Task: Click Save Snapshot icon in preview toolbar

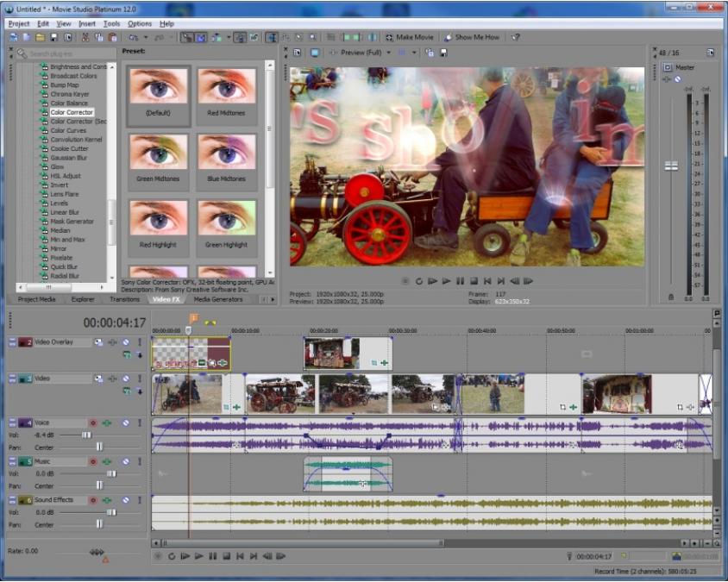Action: (x=443, y=53)
